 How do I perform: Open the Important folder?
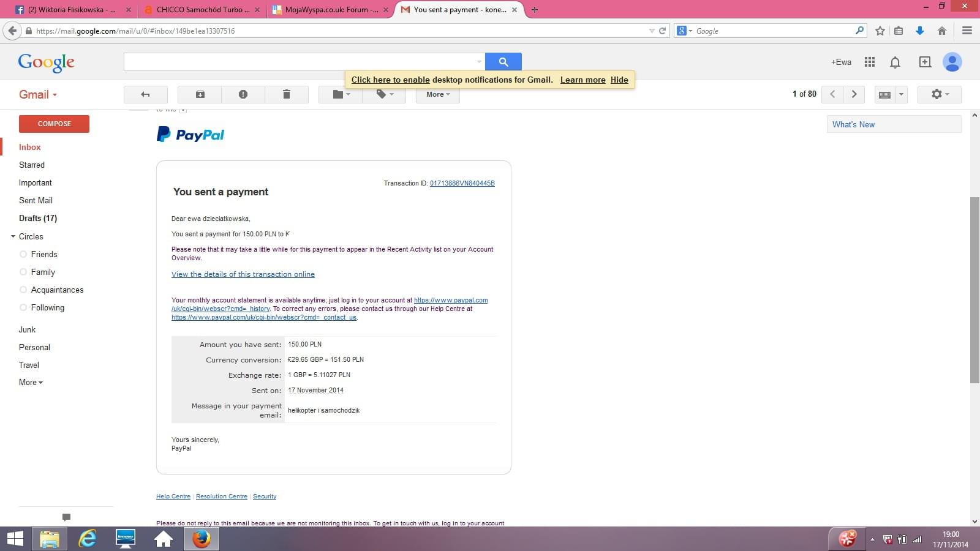tap(36, 182)
